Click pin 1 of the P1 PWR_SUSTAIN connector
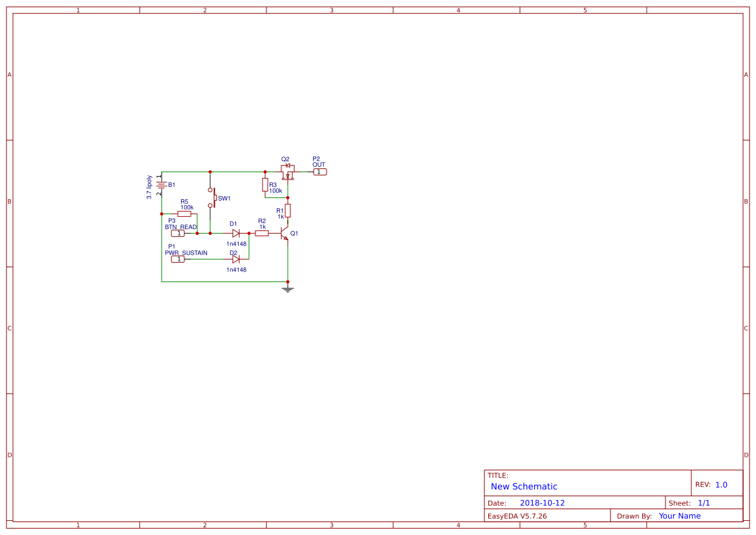 pyautogui.click(x=178, y=259)
